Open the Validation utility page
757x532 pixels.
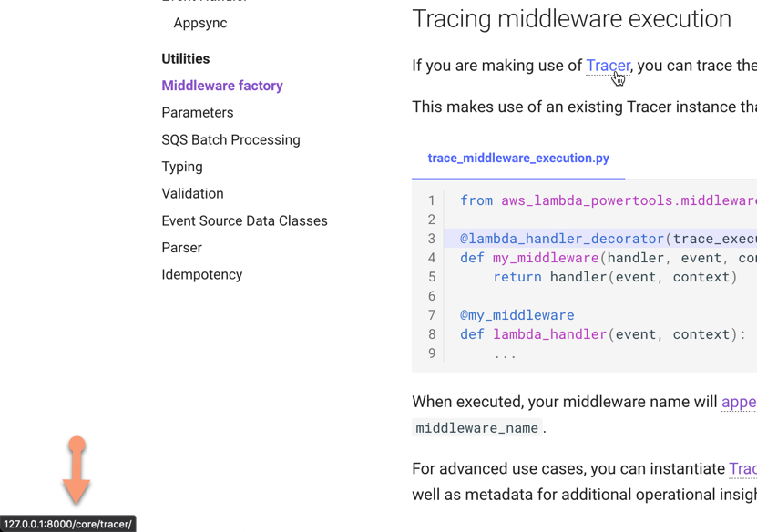pyautogui.click(x=192, y=194)
